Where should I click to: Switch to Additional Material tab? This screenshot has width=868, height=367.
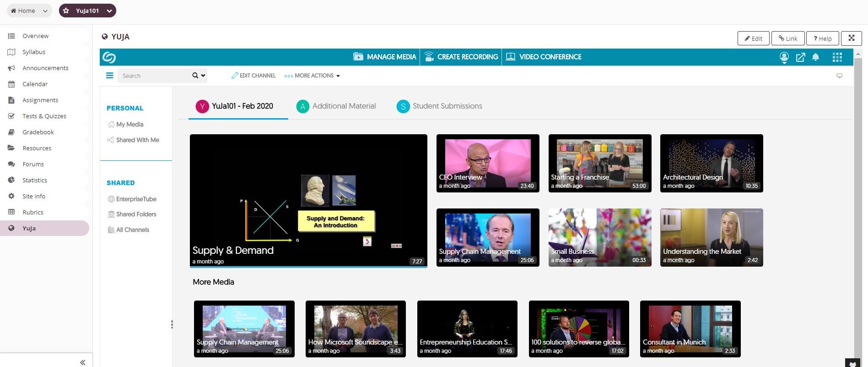[x=336, y=106]
